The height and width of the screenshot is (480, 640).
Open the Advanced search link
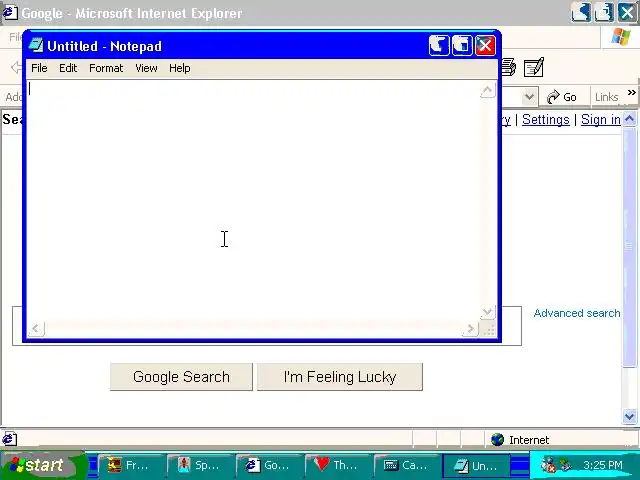(577, 313)
